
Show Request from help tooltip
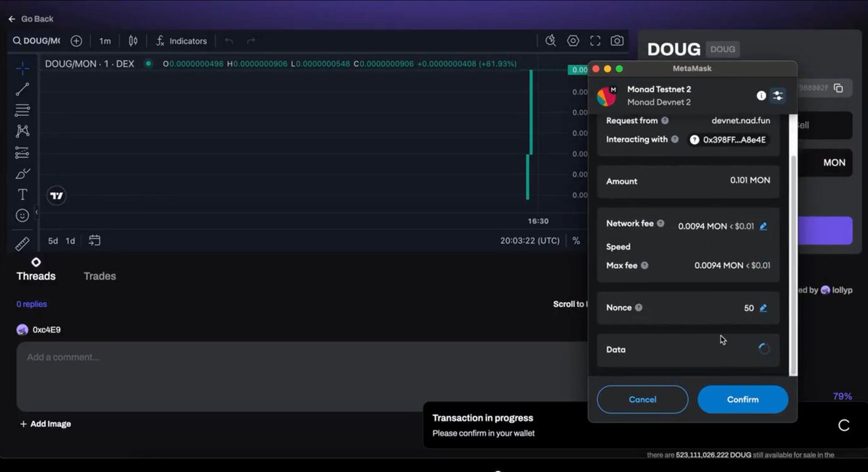pyautogui.click(x=665, y=121)
